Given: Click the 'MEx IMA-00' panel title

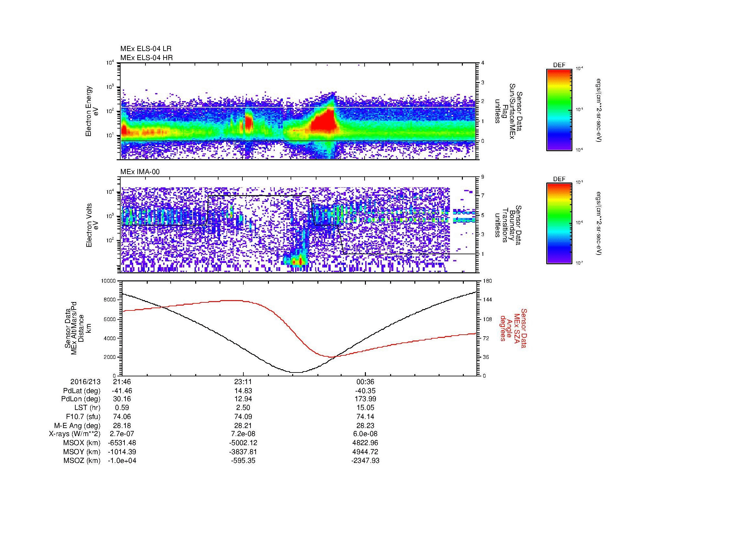Looking at the screenshot, I should coord(140,172).
